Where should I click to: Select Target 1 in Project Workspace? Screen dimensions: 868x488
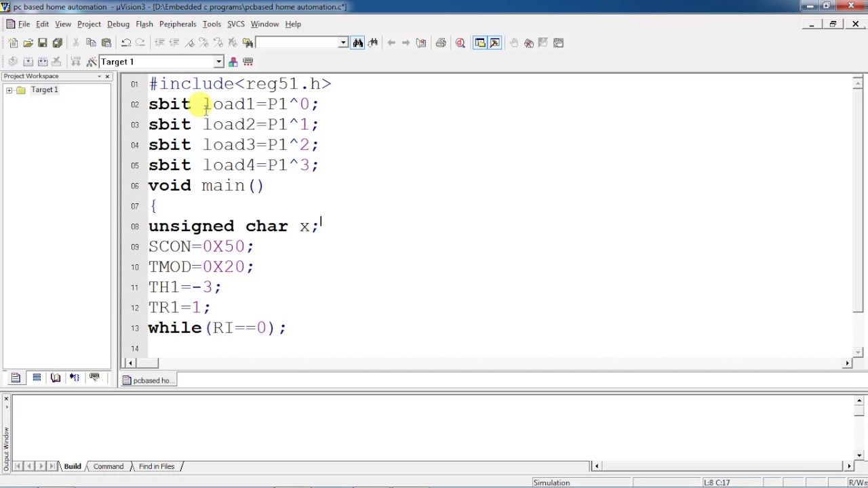44,90
